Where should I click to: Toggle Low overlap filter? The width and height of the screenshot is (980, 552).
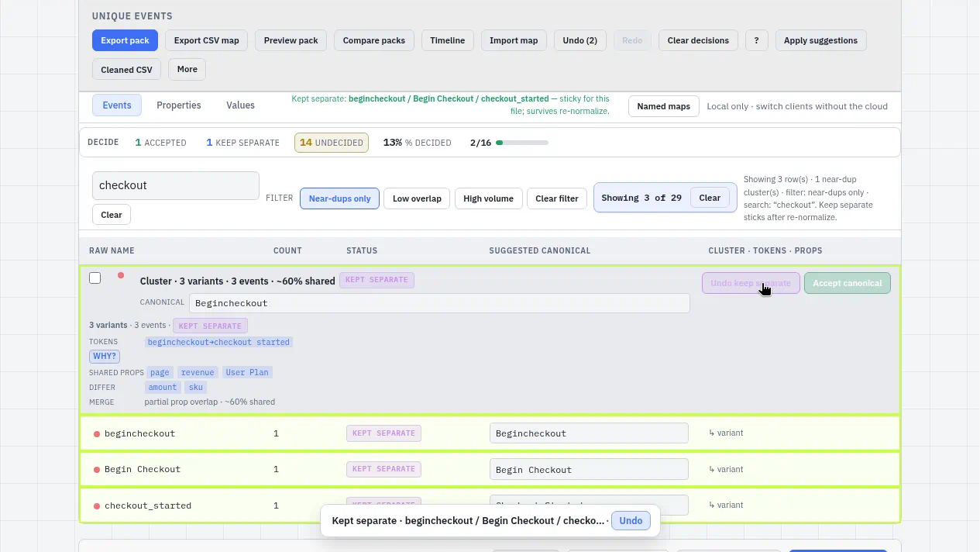417,198
